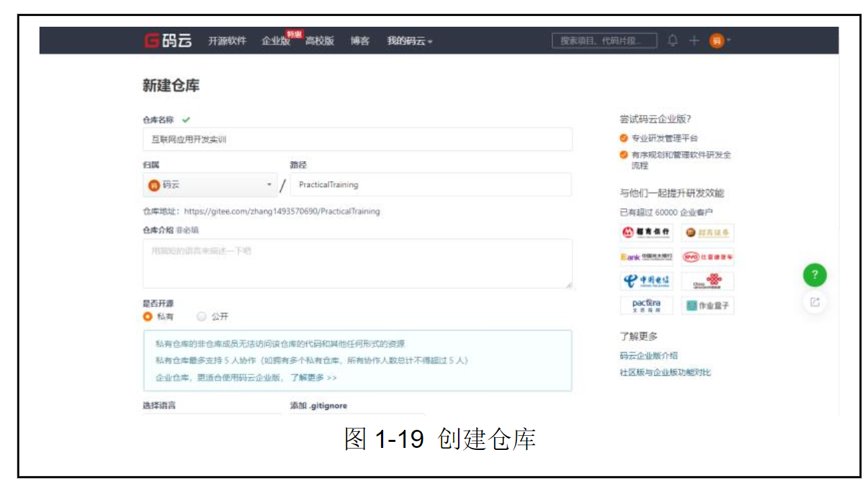Expand the 我的码云 dropdown menu
This screenshot has width=868, height=486.
pyautogui.click(x=409, y=41)
